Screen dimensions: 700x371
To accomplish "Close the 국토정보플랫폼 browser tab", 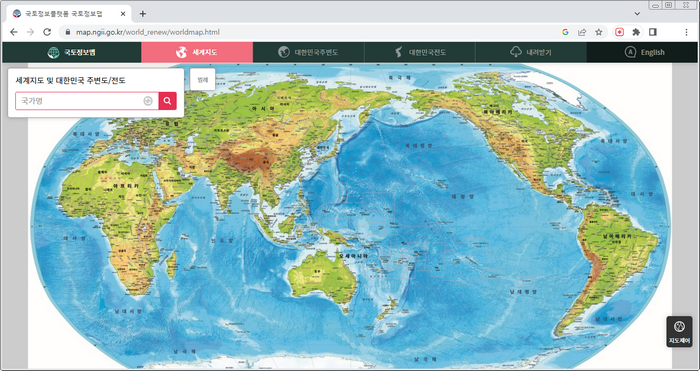I will click(x=123, y=14).
